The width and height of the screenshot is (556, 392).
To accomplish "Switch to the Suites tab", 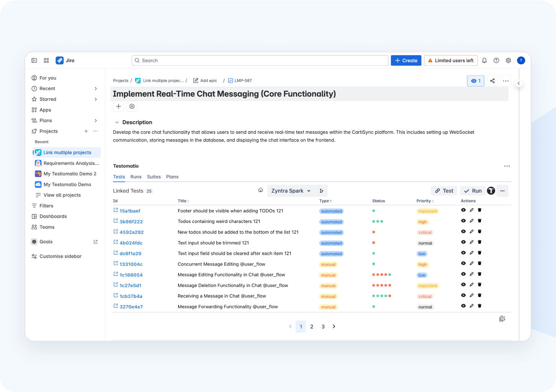I will (154, 177).
